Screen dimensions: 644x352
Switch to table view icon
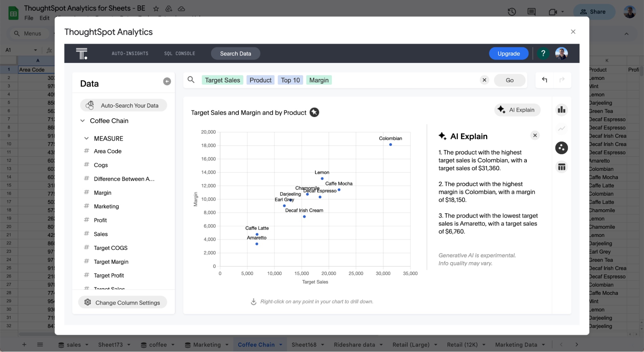click(562, 167)
